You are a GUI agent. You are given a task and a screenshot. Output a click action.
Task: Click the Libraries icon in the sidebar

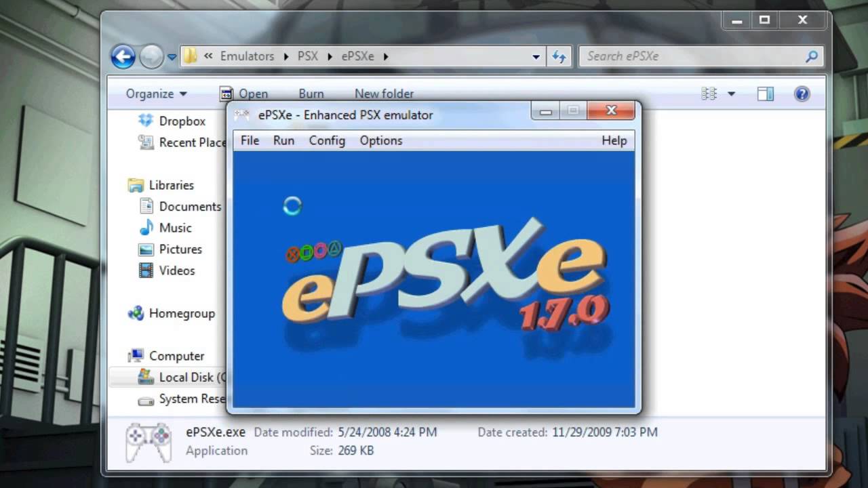[136, 185]
